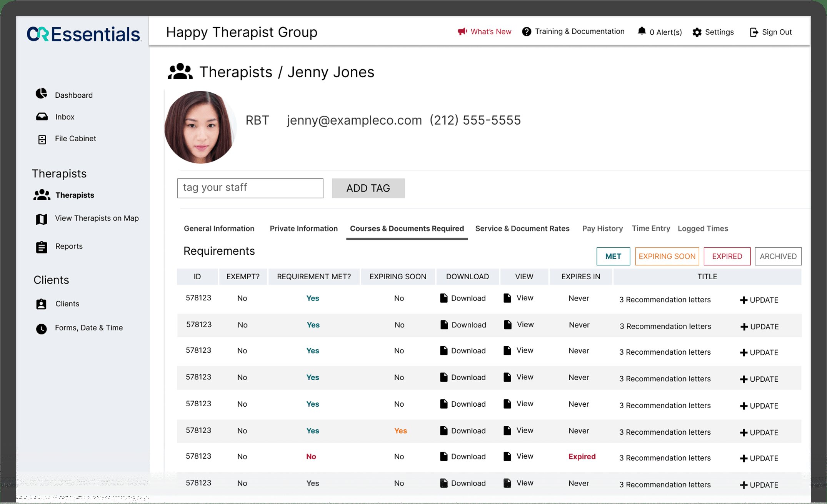
Task: Open the Settings gear icon
Action: [x=697, y=32]
